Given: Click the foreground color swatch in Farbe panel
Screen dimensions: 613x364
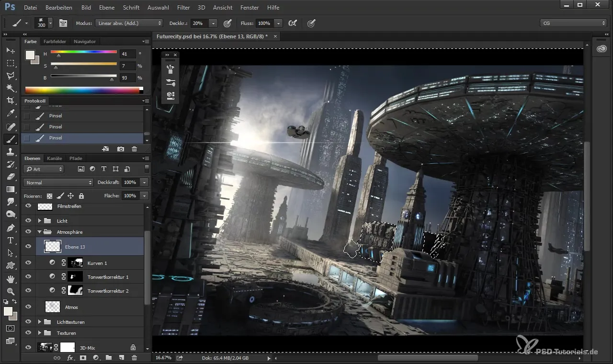Looking at the screenshot, I should (30, 55).
